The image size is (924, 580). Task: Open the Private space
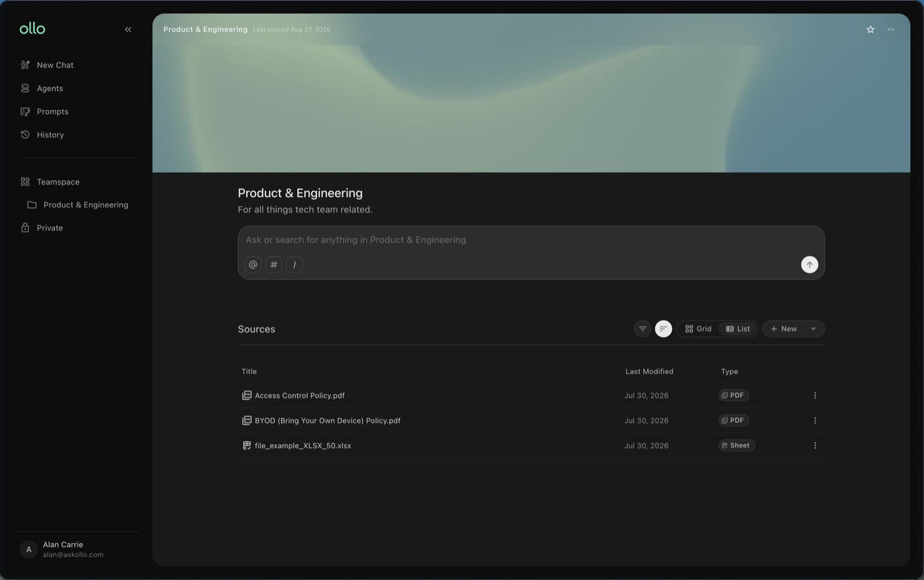[42, 228]
